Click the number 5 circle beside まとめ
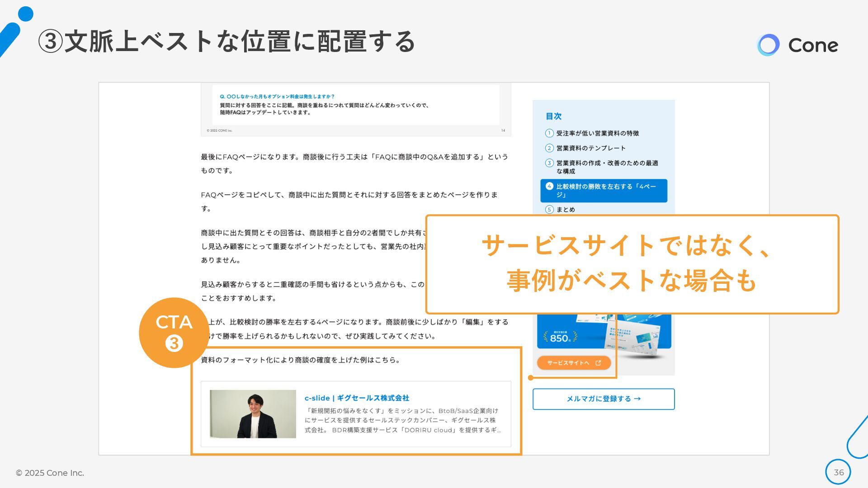The height and width of the screenshot is (488, 868). pyautogui.click(x=549, y=210)
